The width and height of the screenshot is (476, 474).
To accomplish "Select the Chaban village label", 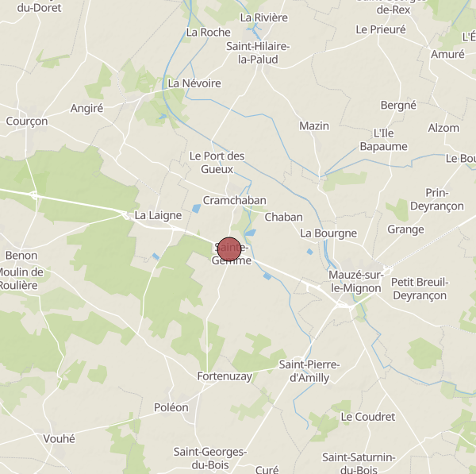I will coord(283,218).
